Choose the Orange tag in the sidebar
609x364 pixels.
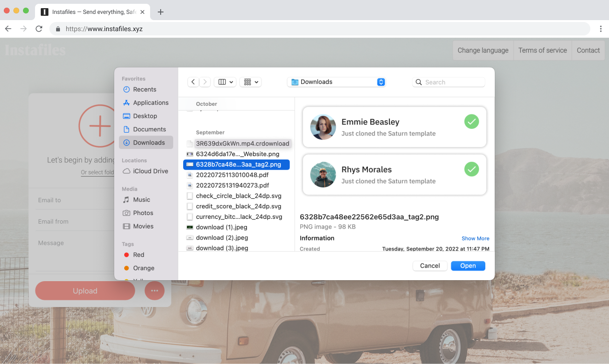pos(146,268)
